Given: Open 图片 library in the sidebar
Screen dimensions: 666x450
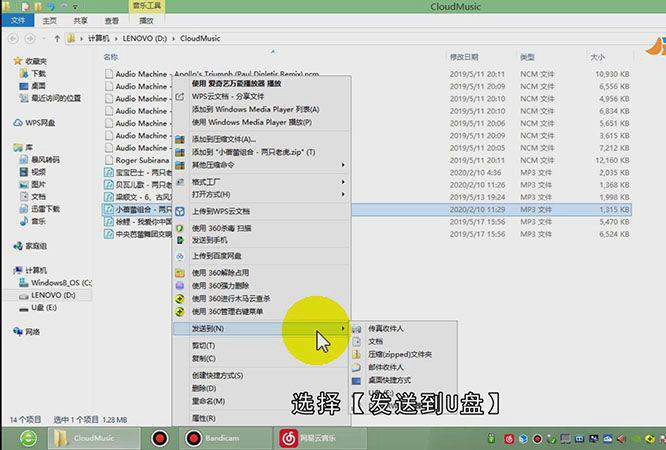Looking at the screenshot, I should point(33,184).
